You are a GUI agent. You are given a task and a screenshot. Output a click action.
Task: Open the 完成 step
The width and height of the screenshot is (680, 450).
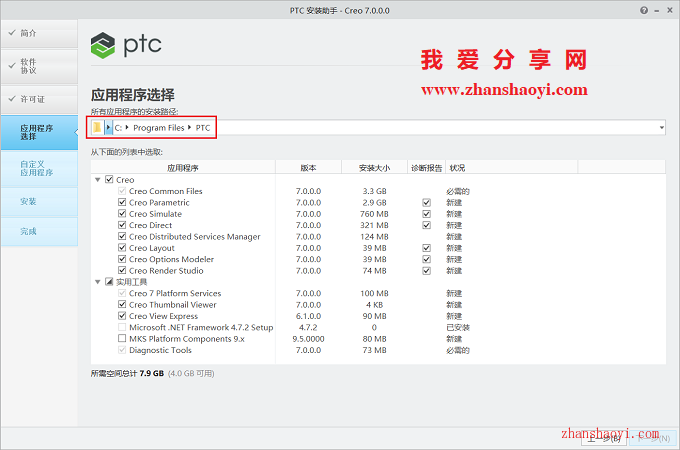click(x=39, y=232)
